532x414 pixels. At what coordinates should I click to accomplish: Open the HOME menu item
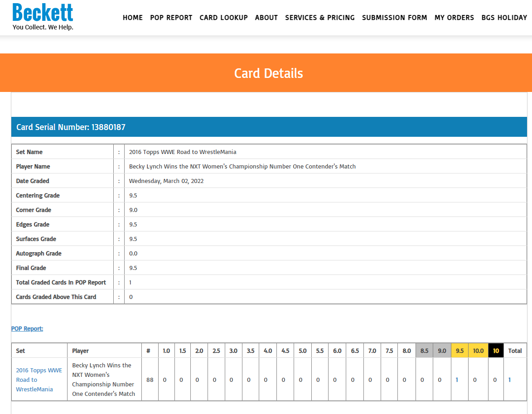coord(133,18)
